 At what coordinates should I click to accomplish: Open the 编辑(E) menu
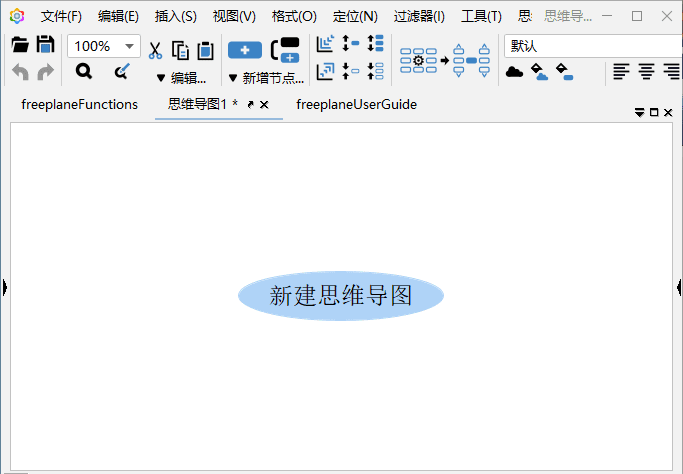(118, 17)
